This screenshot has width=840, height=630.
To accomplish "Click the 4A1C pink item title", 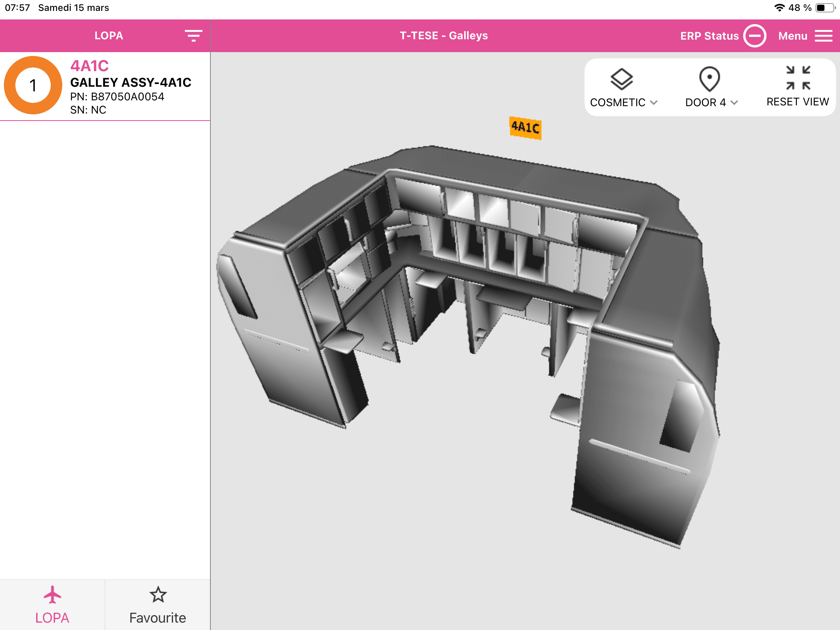I will (x=89, y=66).
